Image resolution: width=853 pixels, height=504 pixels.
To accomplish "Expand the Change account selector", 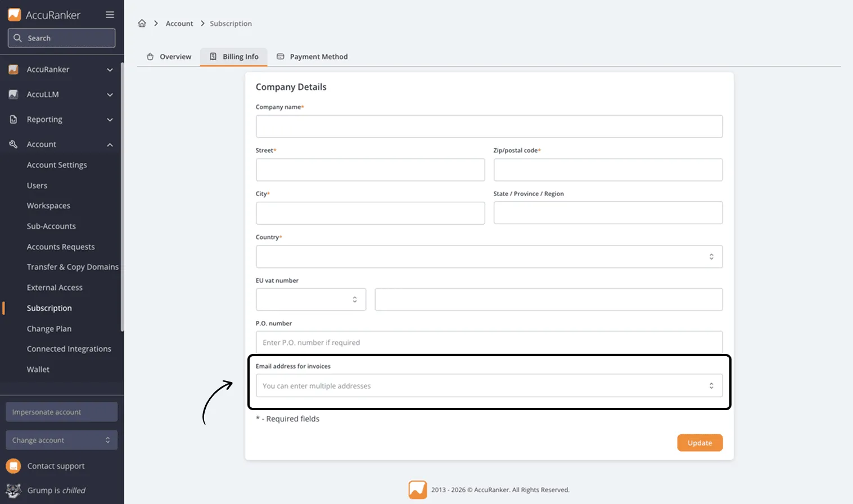I will tap(61, 440).
